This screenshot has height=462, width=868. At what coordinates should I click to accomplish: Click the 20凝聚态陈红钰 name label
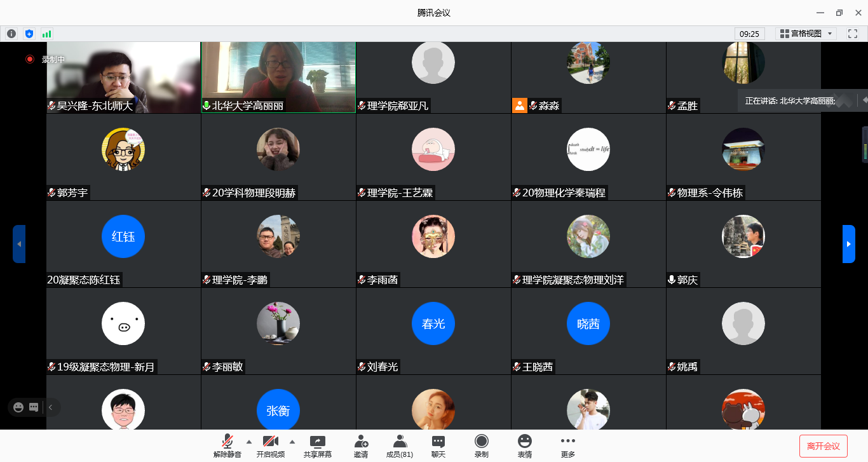coord(84,280)
